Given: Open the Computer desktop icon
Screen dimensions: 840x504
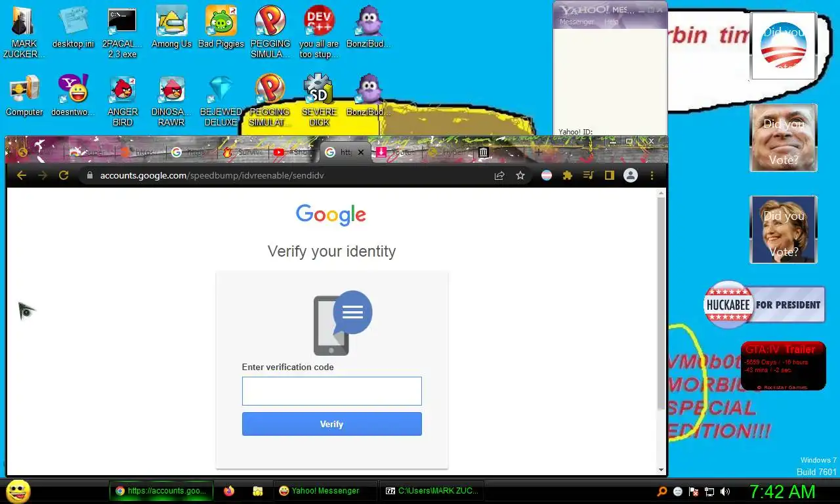Looking at the screenshot, I should 24,95.
